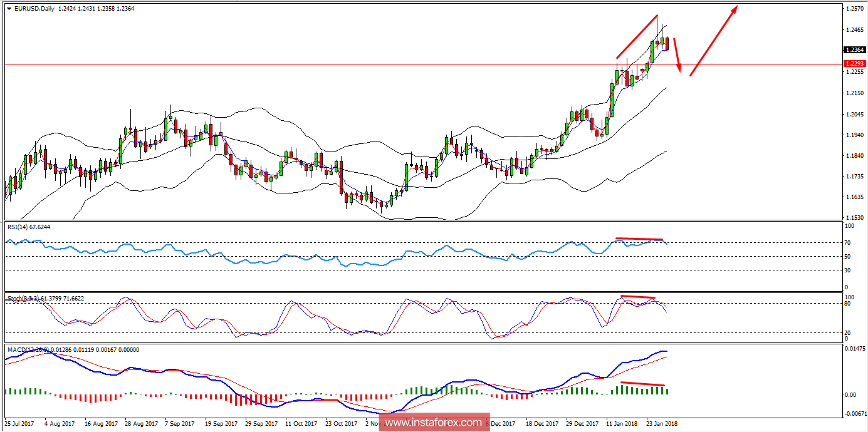Select the black 1.2364 current price tag
The height and width of the screenshot is (432, 868).
pyautogui.click(x=854, y=49)
